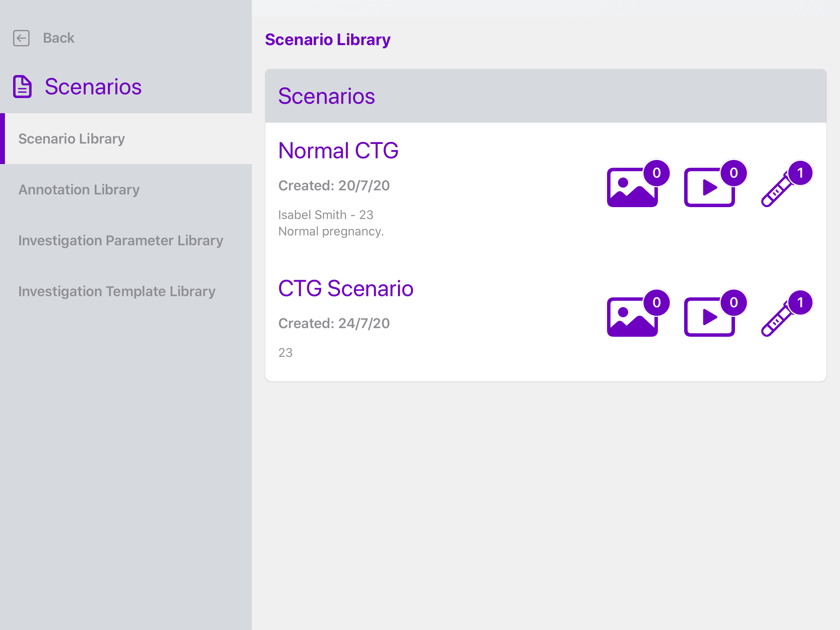Open the CTG Scenario title
Screen dimensions: 840x630
346,288
